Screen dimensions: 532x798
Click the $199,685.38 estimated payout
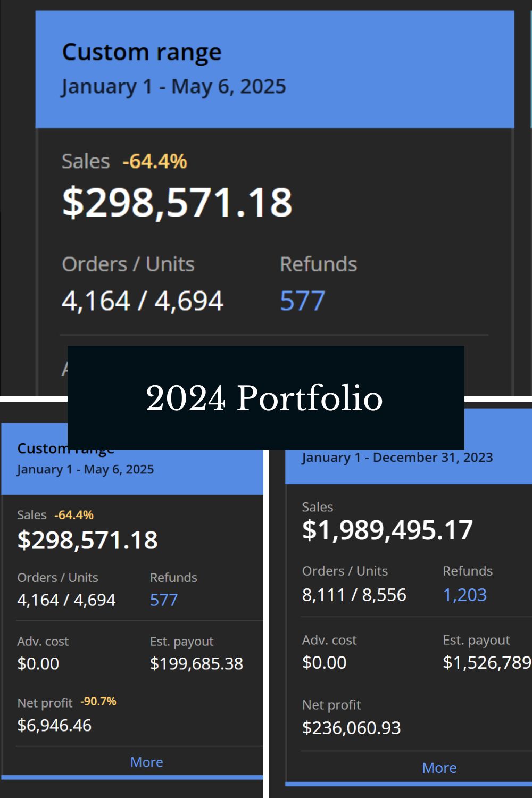pyautogui.click(x=196, y=663)
